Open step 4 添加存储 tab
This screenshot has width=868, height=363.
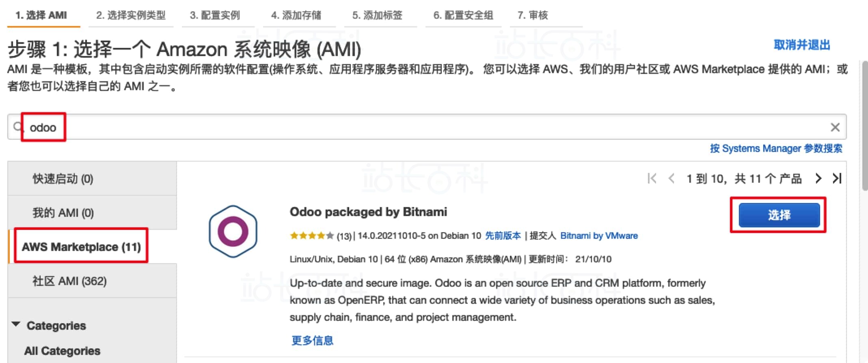[x=296, y=15]
